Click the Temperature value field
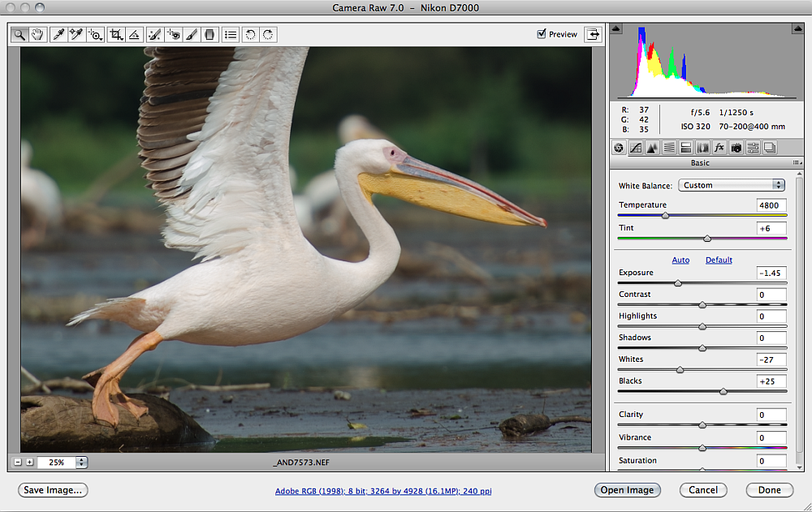This screenshot has width=812, height=512. (771, 205)
